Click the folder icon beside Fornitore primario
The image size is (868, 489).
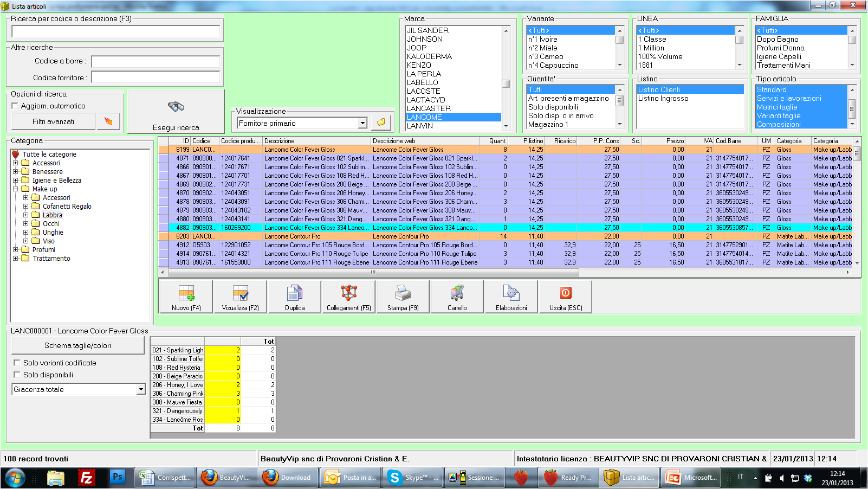pyautogui.click(x=381, y=123)
